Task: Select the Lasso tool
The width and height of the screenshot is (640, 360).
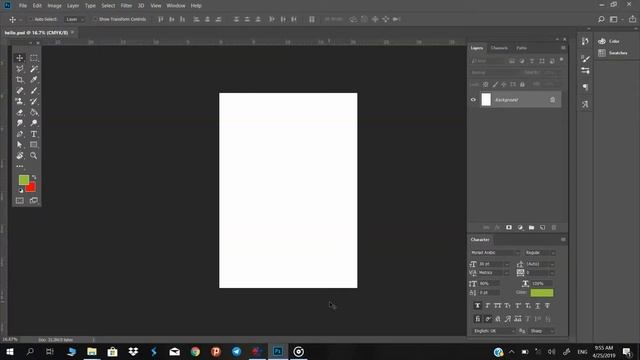Action: 20,69
